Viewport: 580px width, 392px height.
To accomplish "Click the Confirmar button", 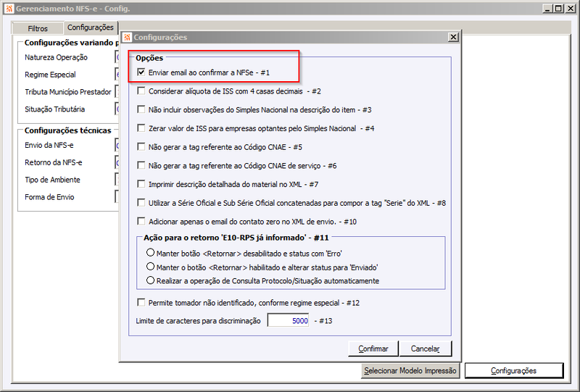I will [373, 349].
